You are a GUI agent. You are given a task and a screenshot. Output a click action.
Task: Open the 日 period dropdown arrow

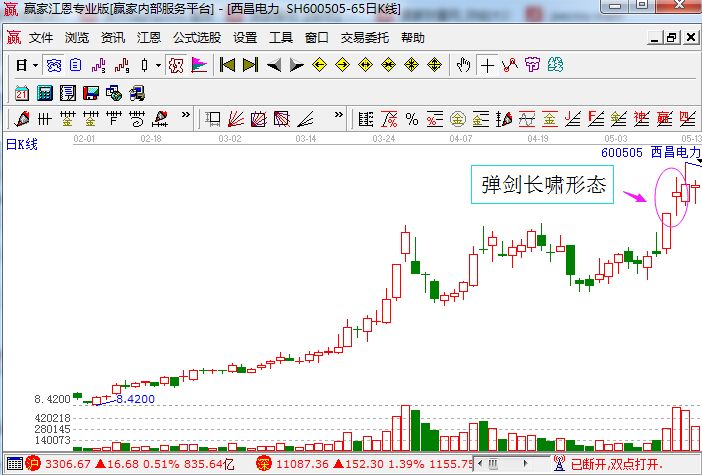pyautogui.click(x=35, y=65)
